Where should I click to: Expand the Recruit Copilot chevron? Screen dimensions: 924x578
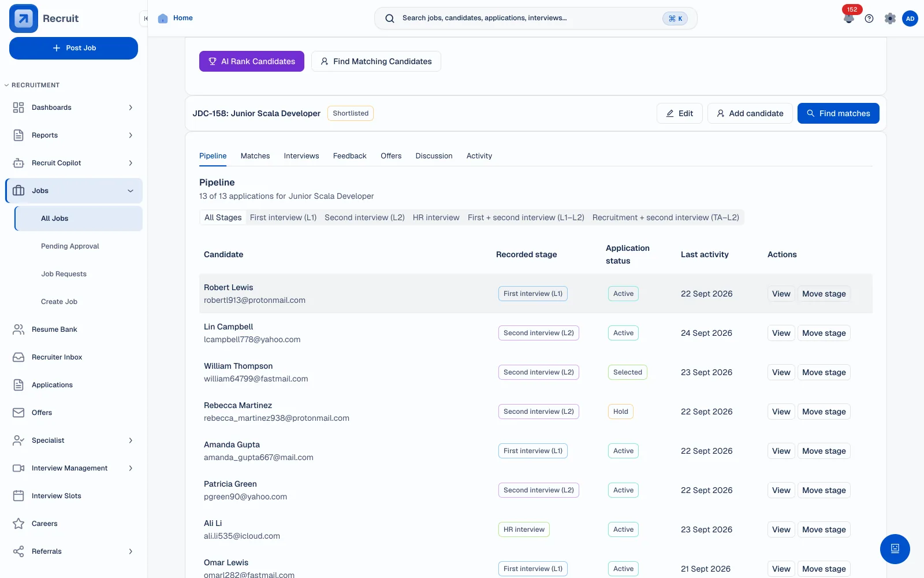pyautogui.click(x=131, y=163)
